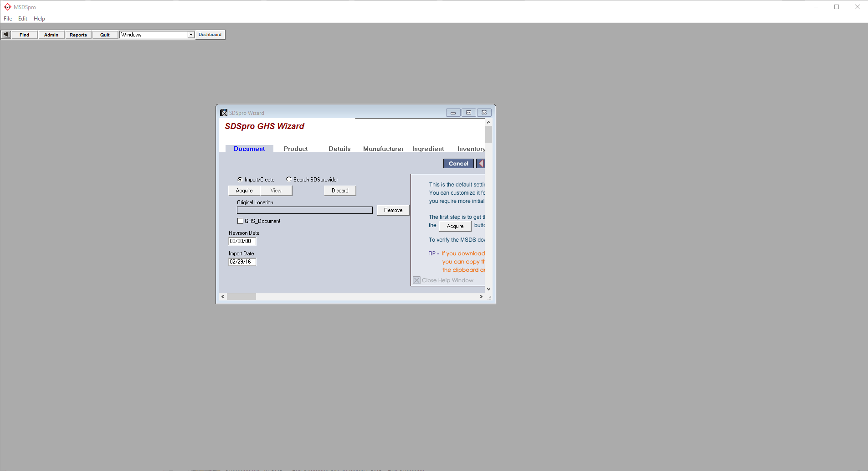868x471 pixels.
Task: Click the MSDSpro application logo icon
Action: tap(7, 7)
